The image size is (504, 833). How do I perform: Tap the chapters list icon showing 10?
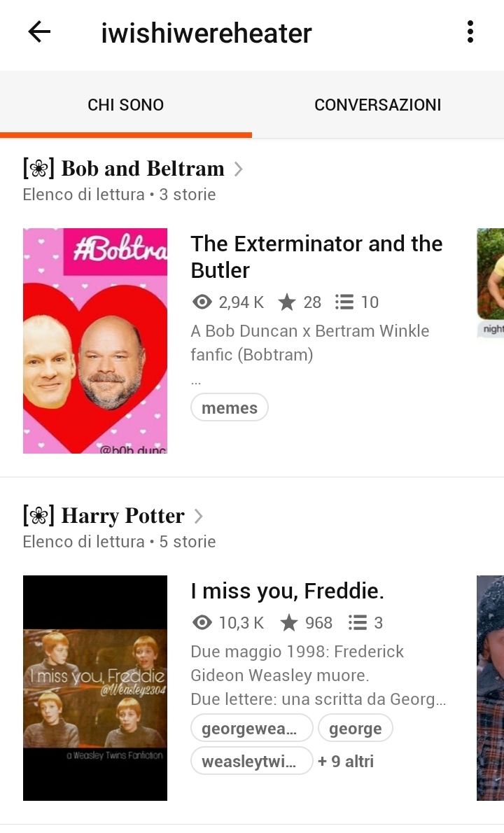[344, 302]
